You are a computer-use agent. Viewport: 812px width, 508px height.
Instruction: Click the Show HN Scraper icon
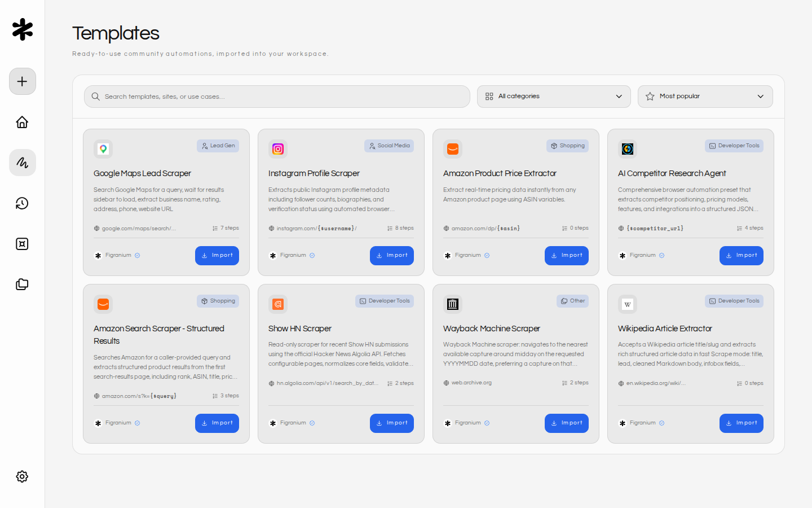(x=278, y=304)
